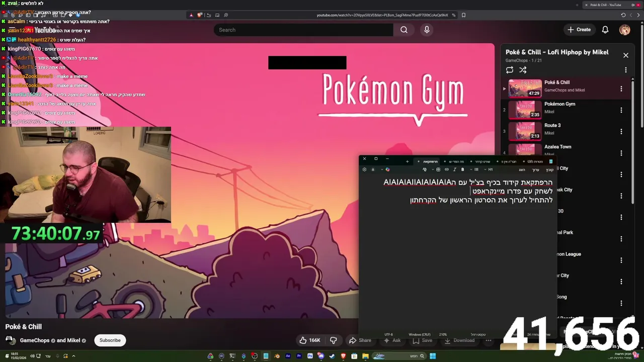
Task: Click the H1 heading button in Notepad
Action: pos(491,169)
